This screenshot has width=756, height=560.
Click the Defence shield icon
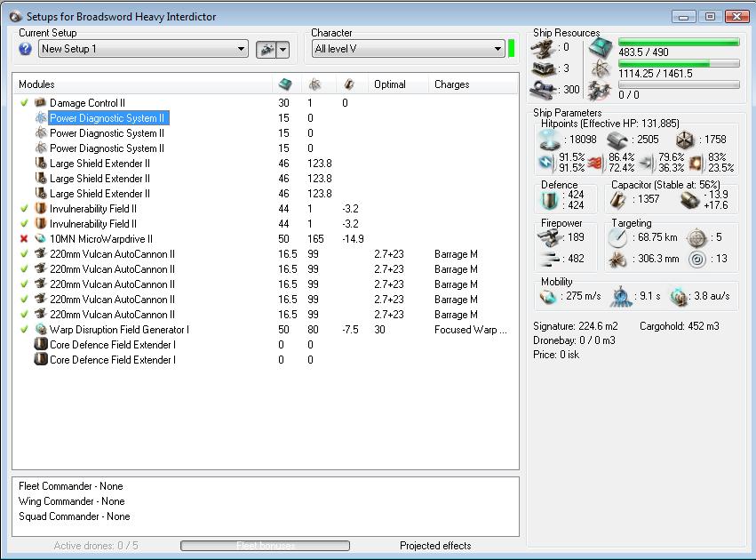[549, 200]
